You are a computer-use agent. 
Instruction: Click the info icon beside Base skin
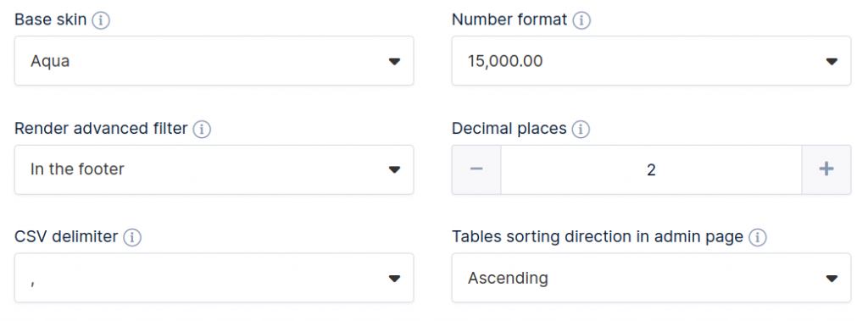101,21
